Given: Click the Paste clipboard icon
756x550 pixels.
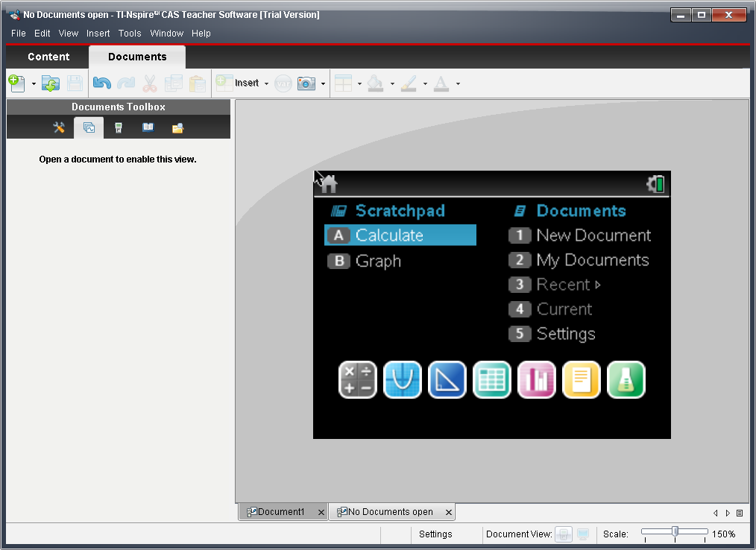Looking at the screenshot, I should pyautogui.click(x=197, y=83).
